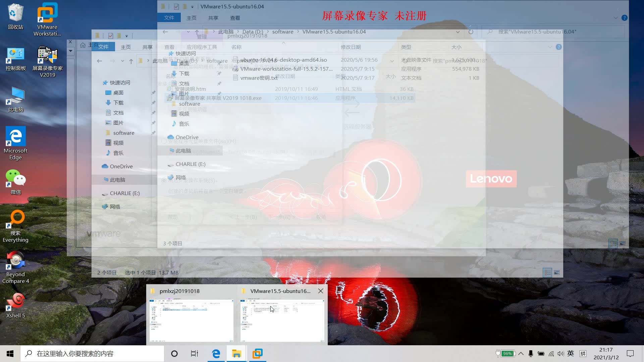644x362 pixels.
Task: Open the 名称 column sort dropdown
Action: pyautogui.click(x=283, y=43)
